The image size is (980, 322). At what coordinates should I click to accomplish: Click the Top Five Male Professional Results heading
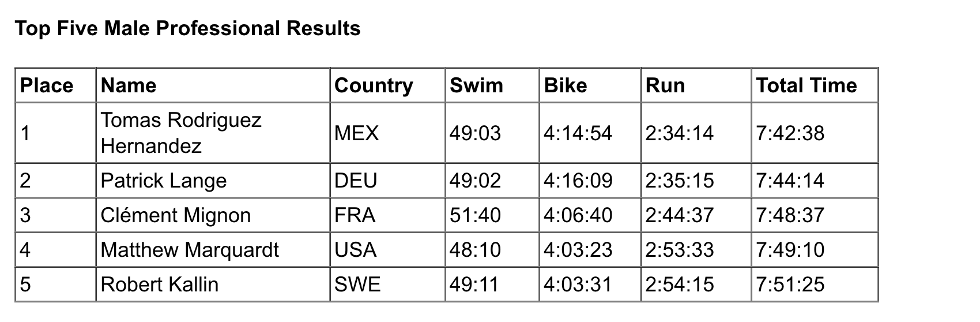pos(187,28)
